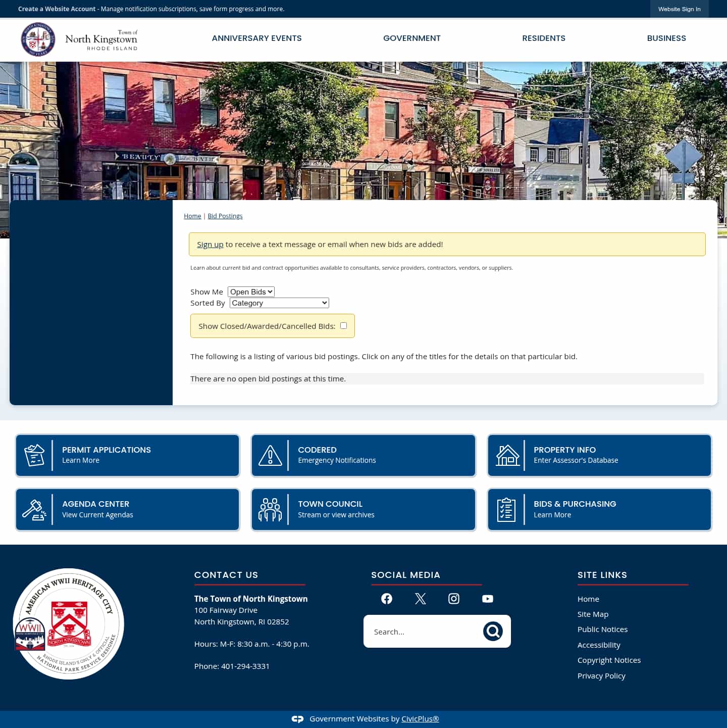Click the downtown street banner photo
Viewport: 727px width, 728px height.
coord(363,130)
